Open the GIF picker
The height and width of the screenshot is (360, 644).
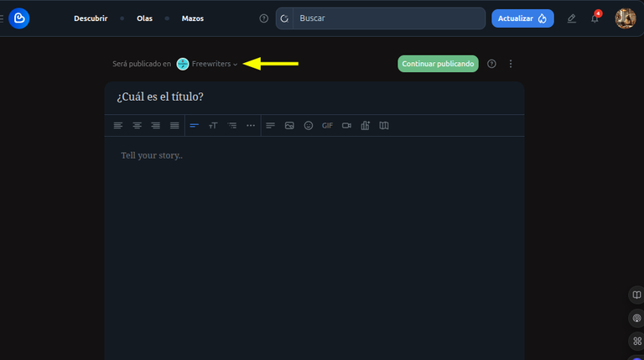pyautogui.click(x=327, y=125)
